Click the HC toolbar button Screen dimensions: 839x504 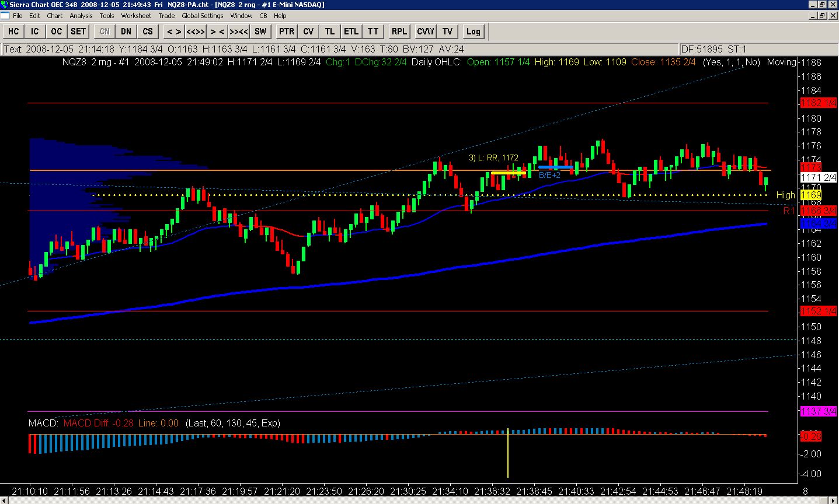tap(13, 32)
